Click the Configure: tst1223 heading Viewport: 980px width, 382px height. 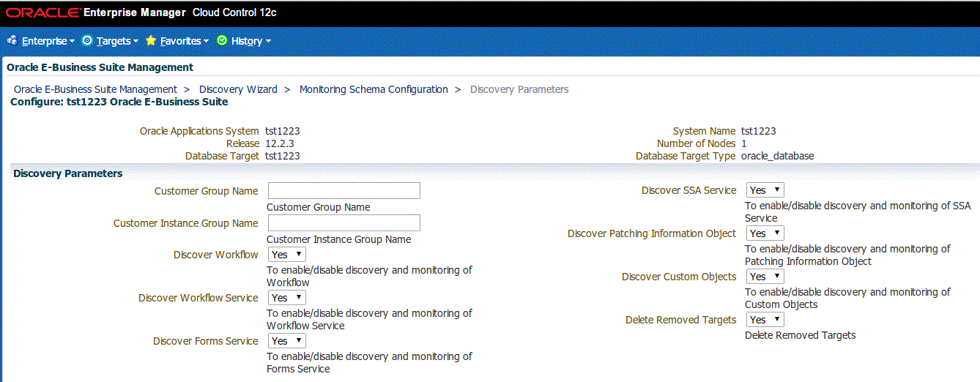119,102
